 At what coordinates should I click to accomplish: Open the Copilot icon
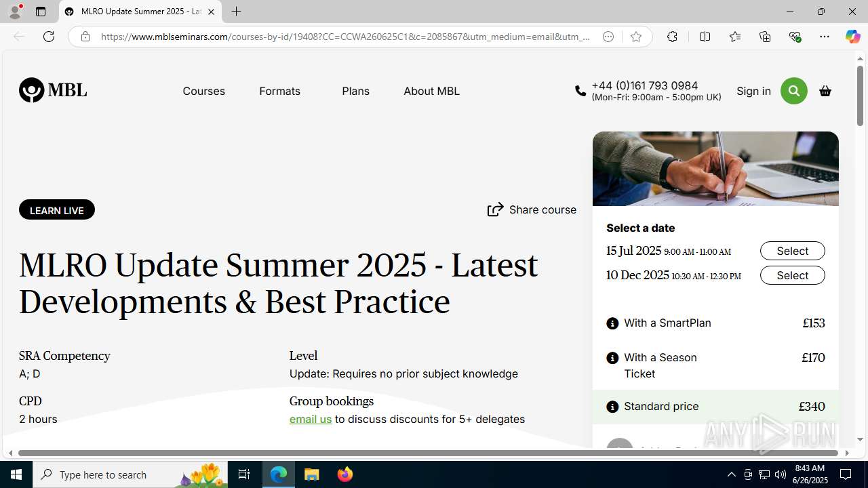tap(852, 37)
